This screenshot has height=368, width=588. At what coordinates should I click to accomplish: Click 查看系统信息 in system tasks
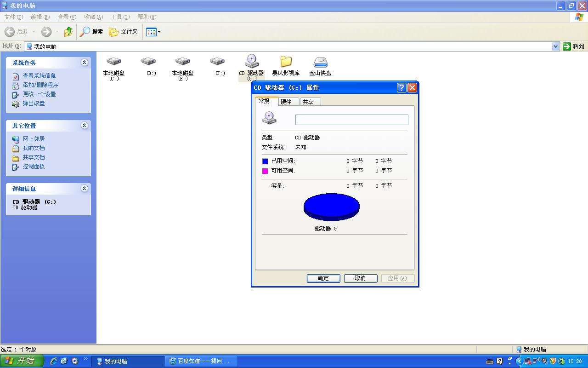[39, 76]
